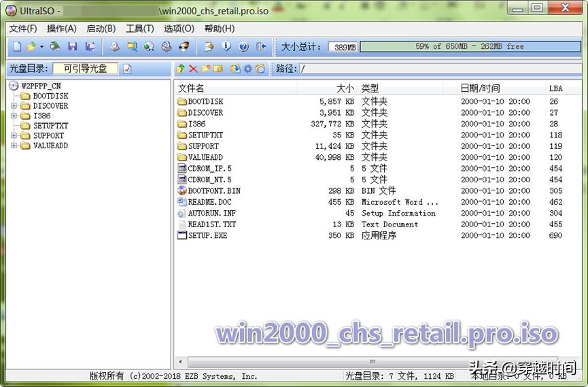Expand the VALUEADD tree folder

[x=14, y=146]
